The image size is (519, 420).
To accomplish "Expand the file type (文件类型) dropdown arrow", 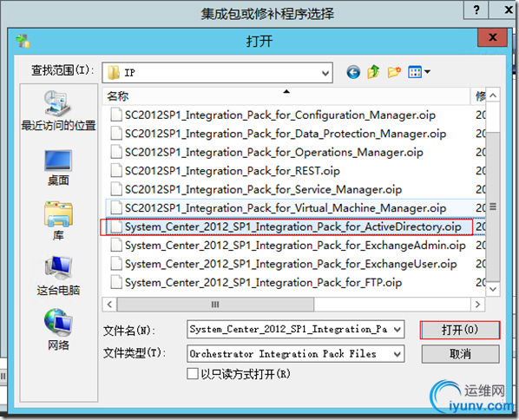I will tap(397, 354).
